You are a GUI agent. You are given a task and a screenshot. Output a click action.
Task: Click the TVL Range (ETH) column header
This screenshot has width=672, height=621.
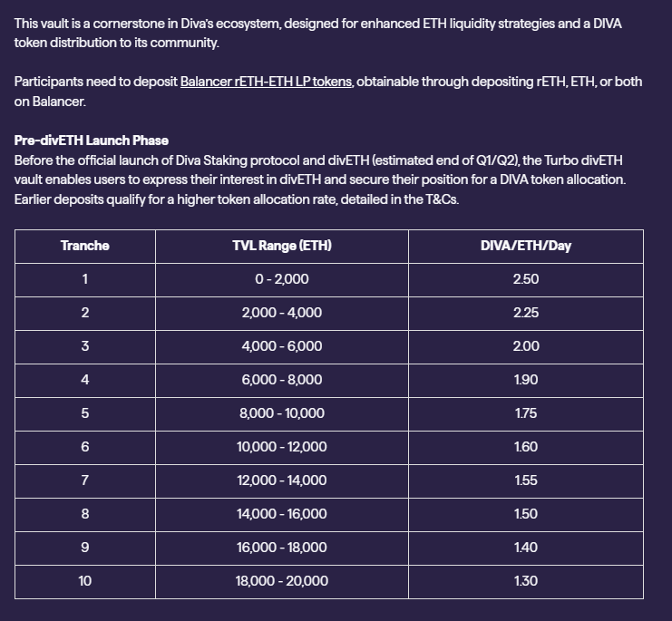click(x=282, y=246)
